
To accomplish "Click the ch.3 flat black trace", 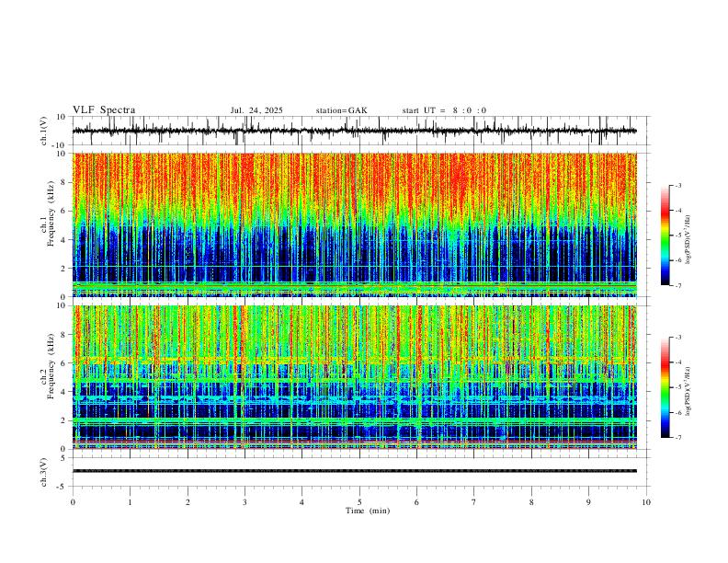I will pyautogui.click(x=354, y=471).
